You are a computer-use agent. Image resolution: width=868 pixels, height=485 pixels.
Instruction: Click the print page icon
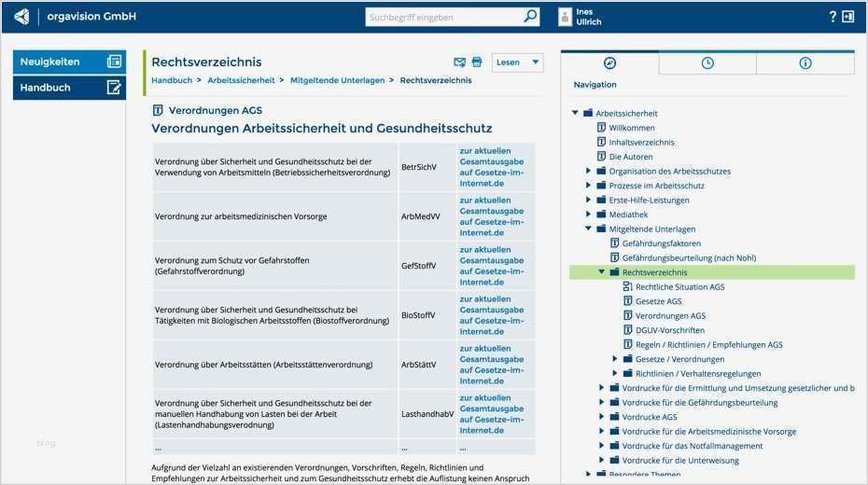pyautogui.click(x=477, y=62)
